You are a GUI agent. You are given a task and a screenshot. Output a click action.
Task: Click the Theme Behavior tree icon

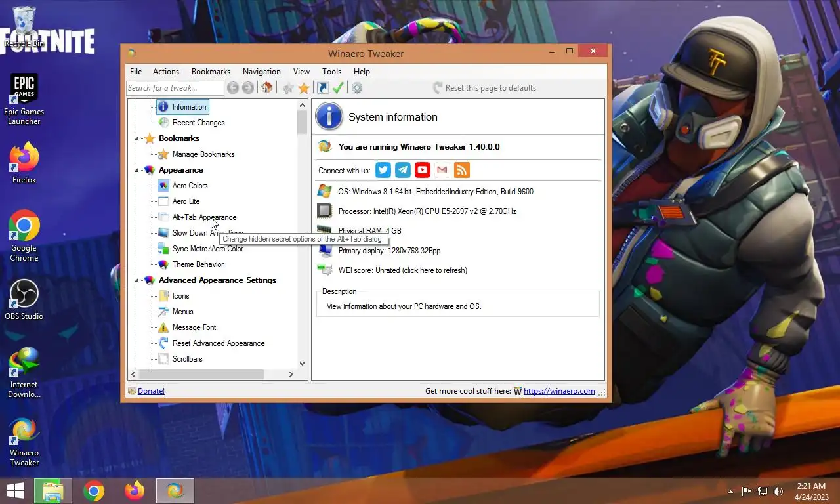pos(163,264)
